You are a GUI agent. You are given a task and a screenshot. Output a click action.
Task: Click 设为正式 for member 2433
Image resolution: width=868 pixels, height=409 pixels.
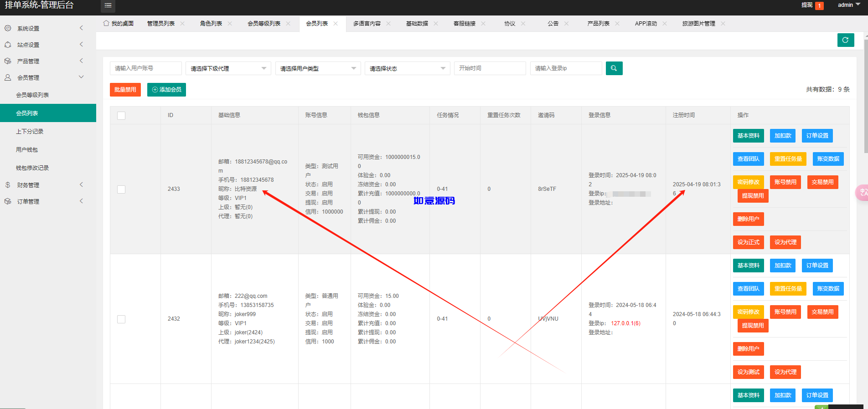coord(749,242)
